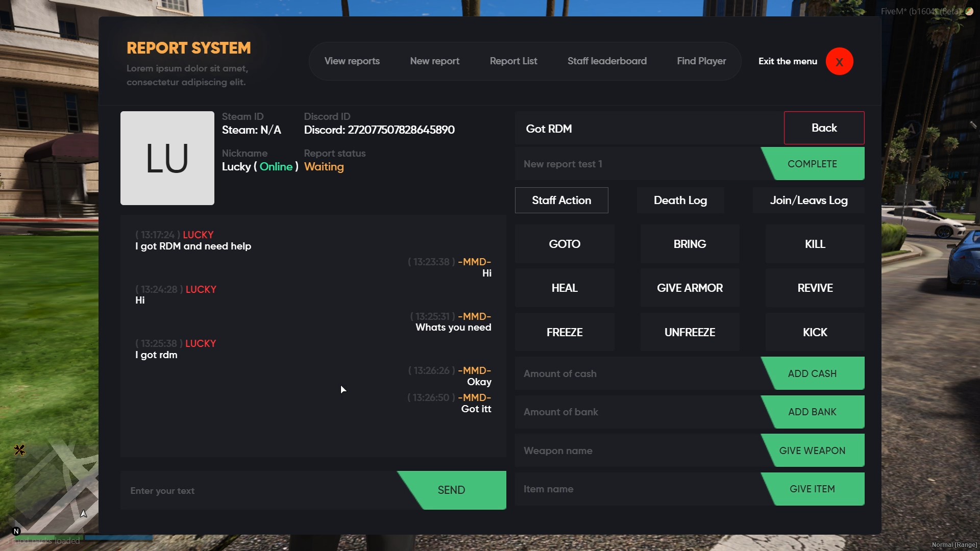980x551 pixels.
Task: Exit the menu via red X icon
Action: [x=839, y=61]
